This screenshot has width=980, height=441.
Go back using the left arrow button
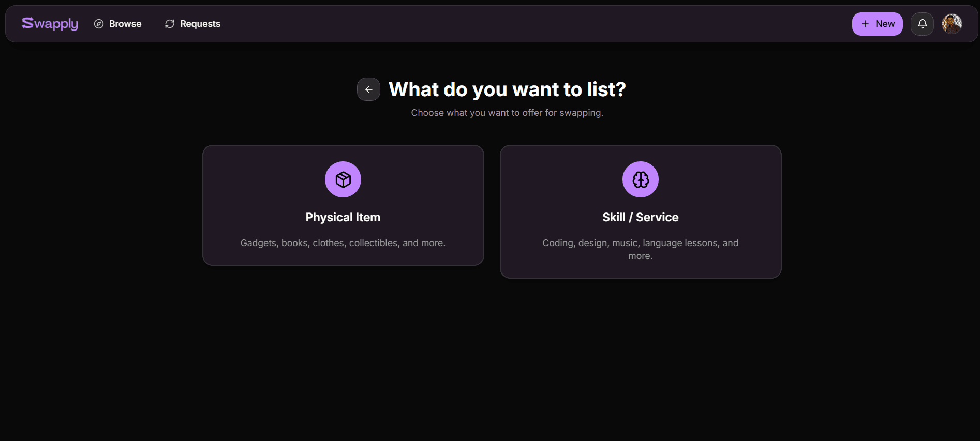tap(368, 89)
